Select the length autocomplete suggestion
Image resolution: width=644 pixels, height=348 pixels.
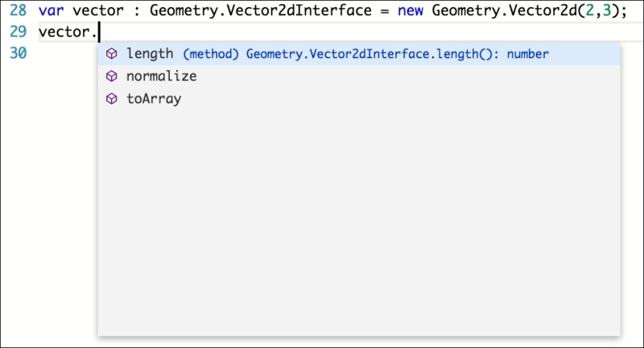point(359,54)
